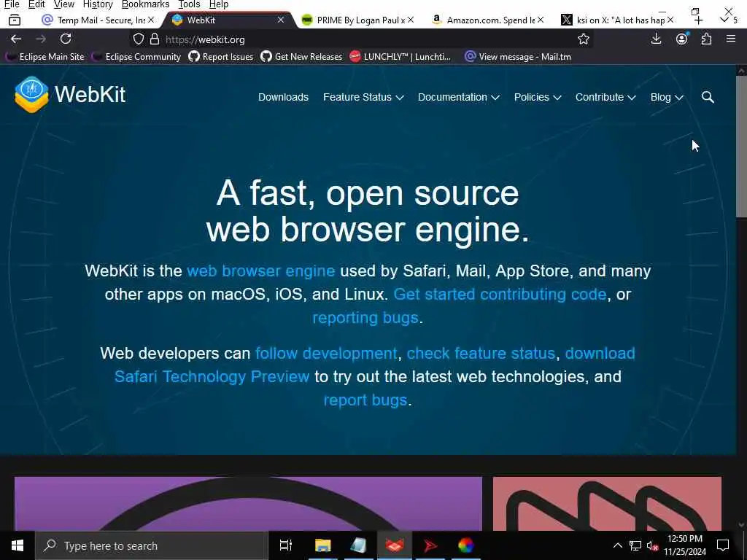
Task: Open the File menu
Action: (x=12, y=4)
